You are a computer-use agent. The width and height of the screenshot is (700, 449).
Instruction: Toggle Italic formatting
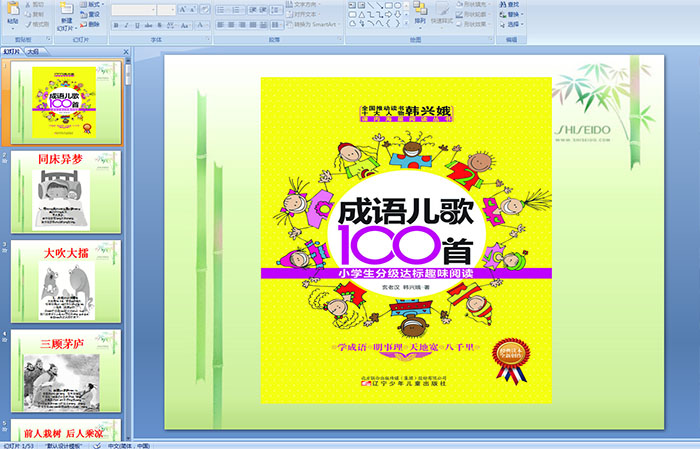126,25
